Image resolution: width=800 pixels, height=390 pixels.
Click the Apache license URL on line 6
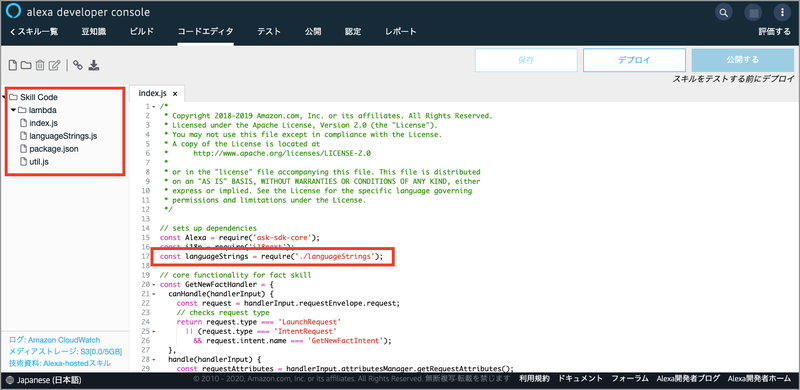click(x=282, y=153)
